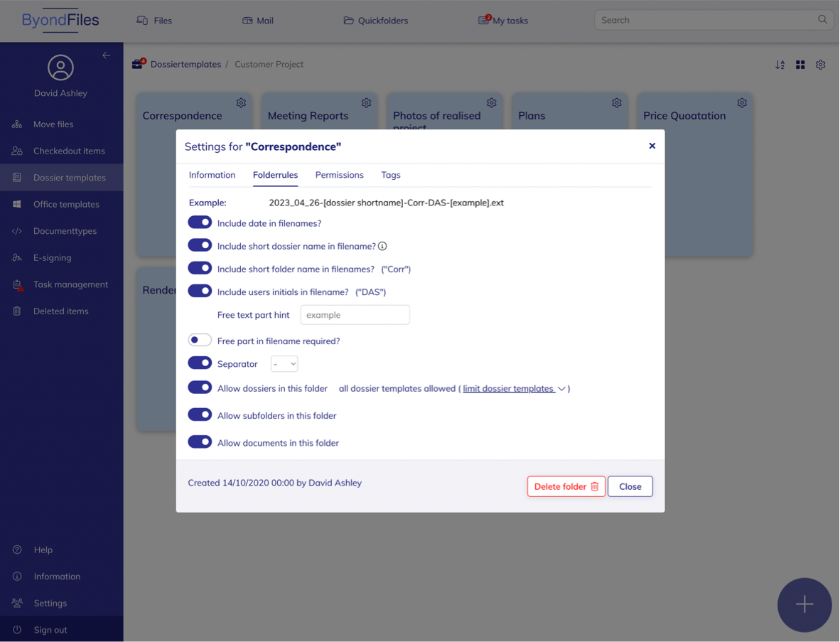Open Quickfolders in the top navigation
This screenshot has width=840, height=642.
coord(376,21)
